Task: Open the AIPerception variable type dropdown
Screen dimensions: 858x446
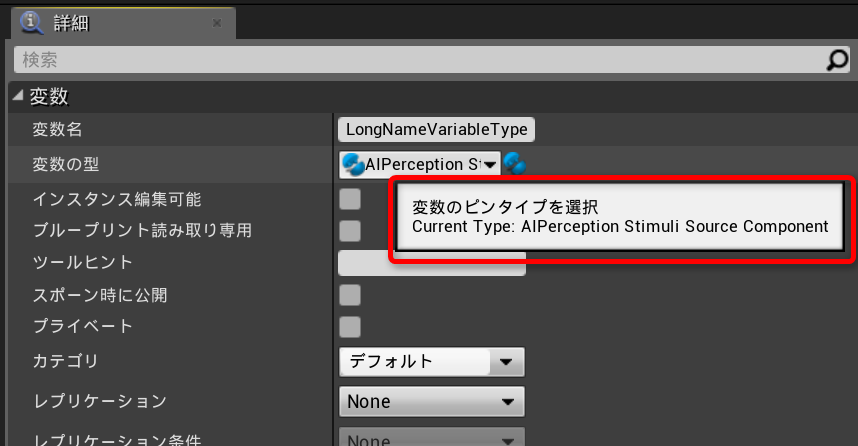Action: click(420, 164)
